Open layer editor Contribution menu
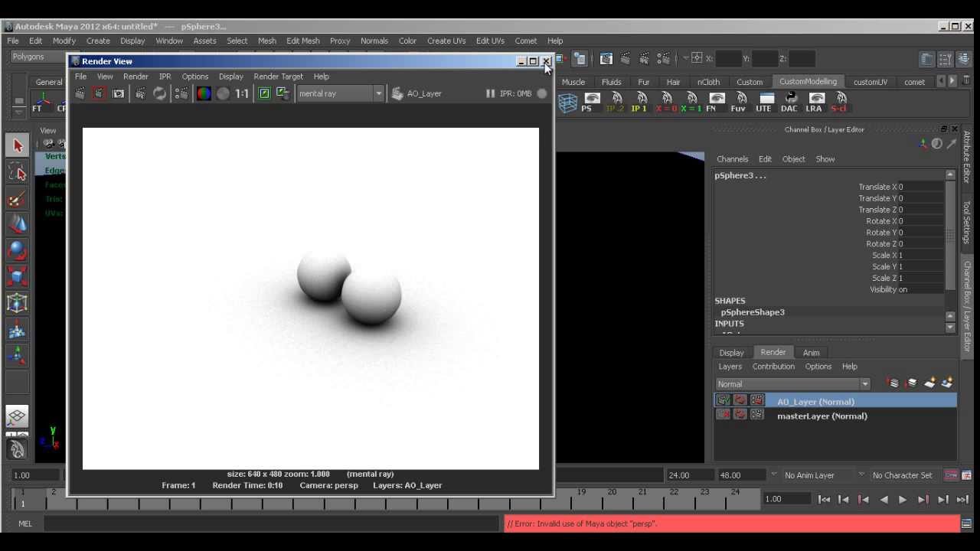Image resolution: width=980 pixels, height=551 pixels. tap(773, 367)
